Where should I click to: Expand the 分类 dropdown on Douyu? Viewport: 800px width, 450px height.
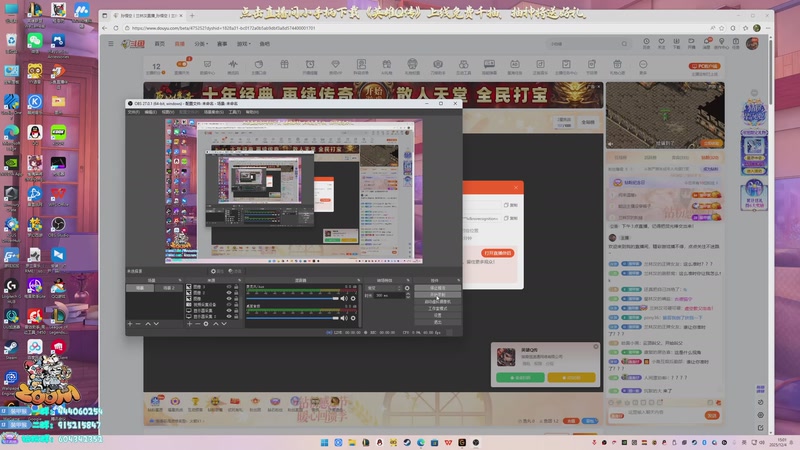pyautogui.click(x=201, y=44)
